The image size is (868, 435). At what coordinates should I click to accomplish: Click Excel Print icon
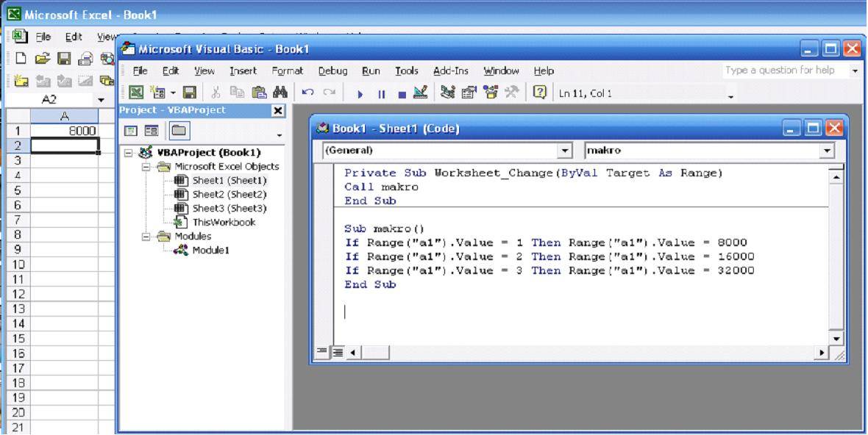pyautogui.click(x=85, y=59)
